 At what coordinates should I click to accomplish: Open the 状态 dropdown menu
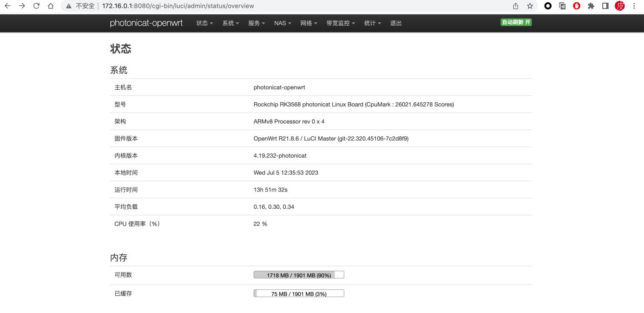point(204,23)
